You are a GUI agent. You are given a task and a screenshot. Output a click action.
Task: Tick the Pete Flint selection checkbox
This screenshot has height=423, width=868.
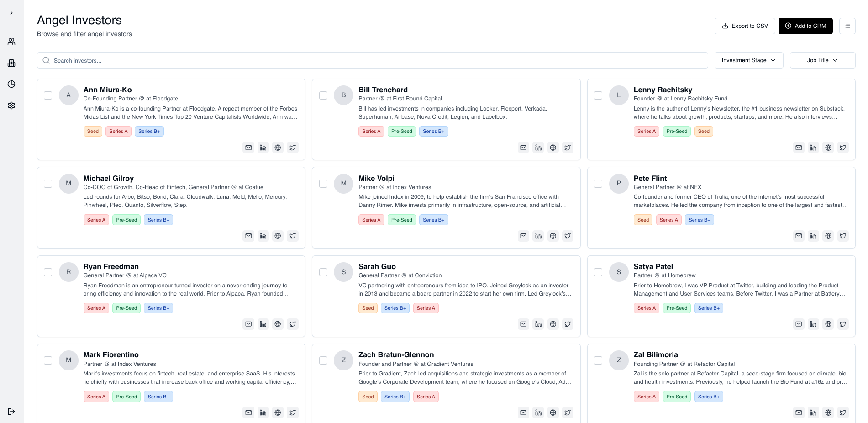tap(598, 184)
